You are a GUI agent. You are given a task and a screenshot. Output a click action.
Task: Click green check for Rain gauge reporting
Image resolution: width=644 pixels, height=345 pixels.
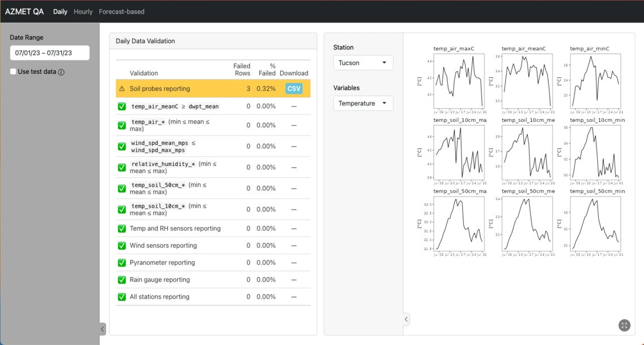click(x=121, y=280)
